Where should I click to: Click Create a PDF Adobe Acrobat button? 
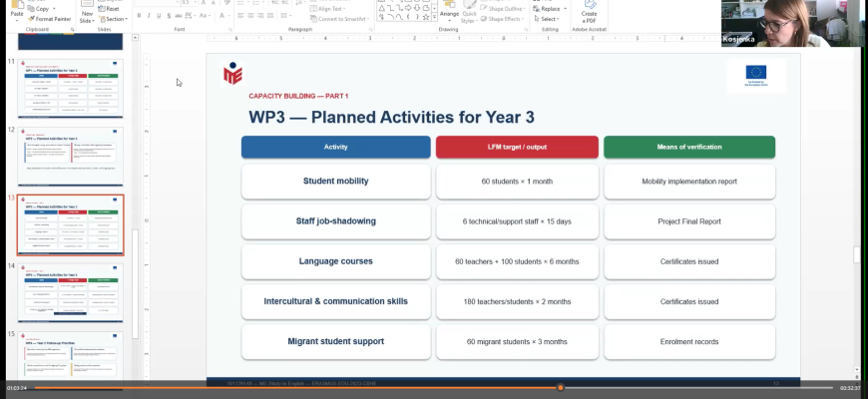point(589,13)
